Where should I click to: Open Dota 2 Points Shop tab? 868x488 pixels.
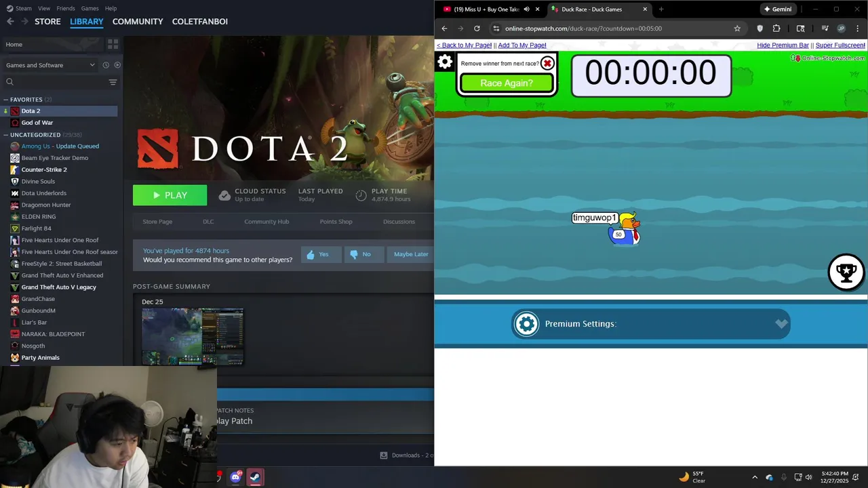(x=336, y=222)
